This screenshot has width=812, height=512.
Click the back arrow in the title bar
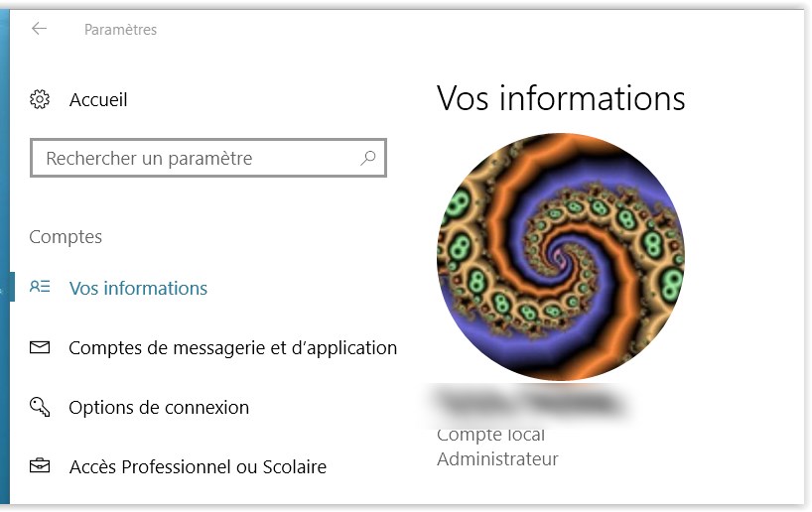(40, 29)
